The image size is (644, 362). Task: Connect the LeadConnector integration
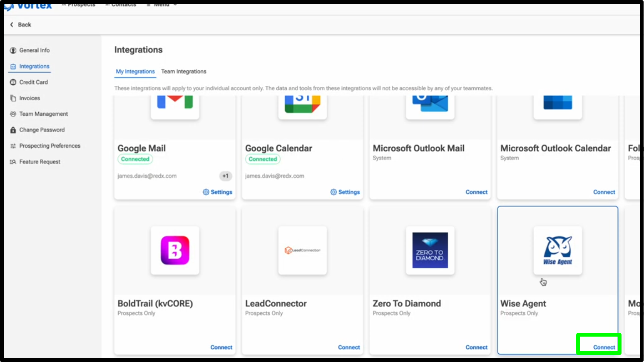click(x=349, y=347)
